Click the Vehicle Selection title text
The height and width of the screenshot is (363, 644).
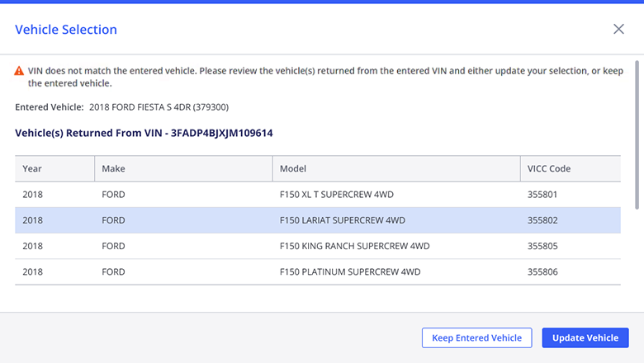pyautogui.click(x=66, y=30)
